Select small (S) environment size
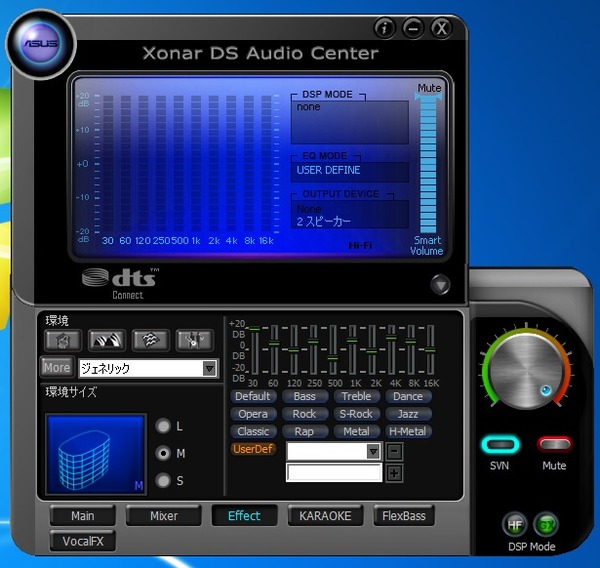Image resolution: width=600 pixels, height=568 pixels. coord(163,480)
